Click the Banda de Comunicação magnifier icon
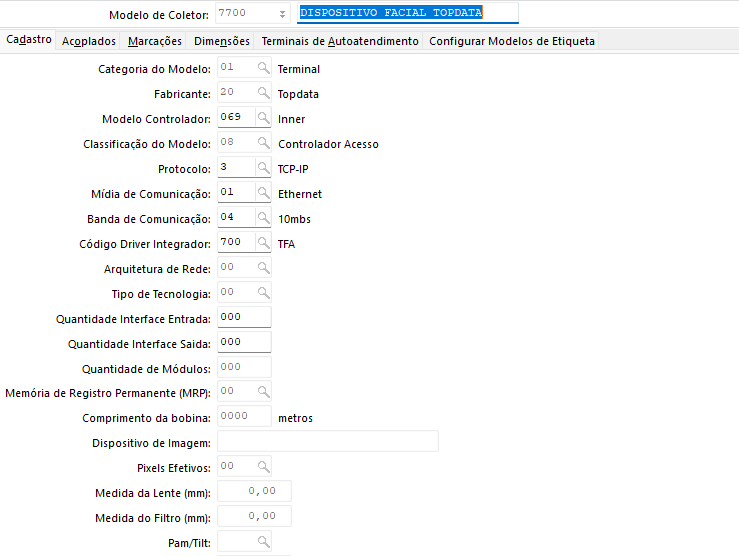 pyautogui.click(x=263, y=218)
